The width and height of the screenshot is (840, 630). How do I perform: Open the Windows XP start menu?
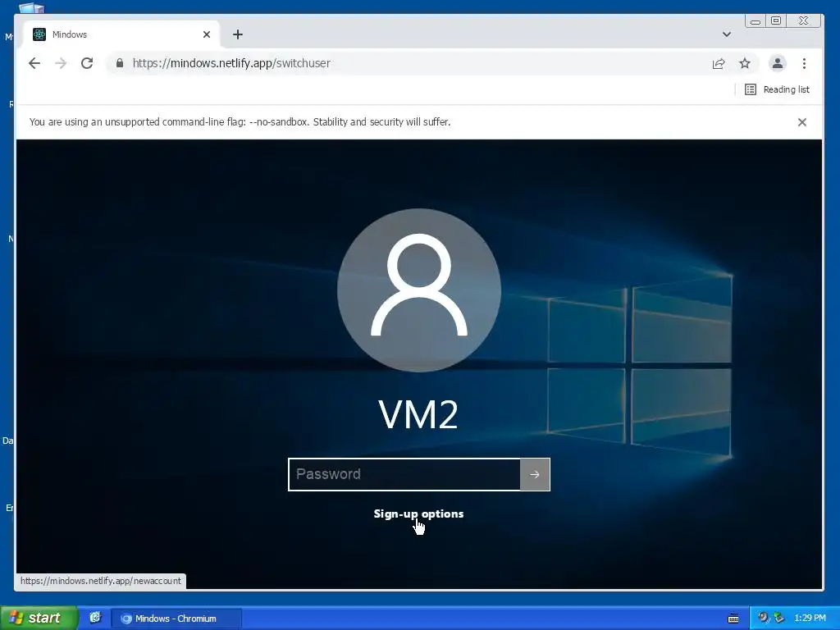point(39,618)
